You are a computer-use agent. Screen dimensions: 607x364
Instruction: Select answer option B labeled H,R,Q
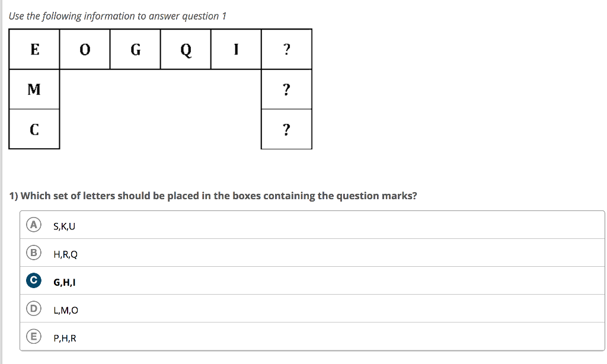pos(34,253)
